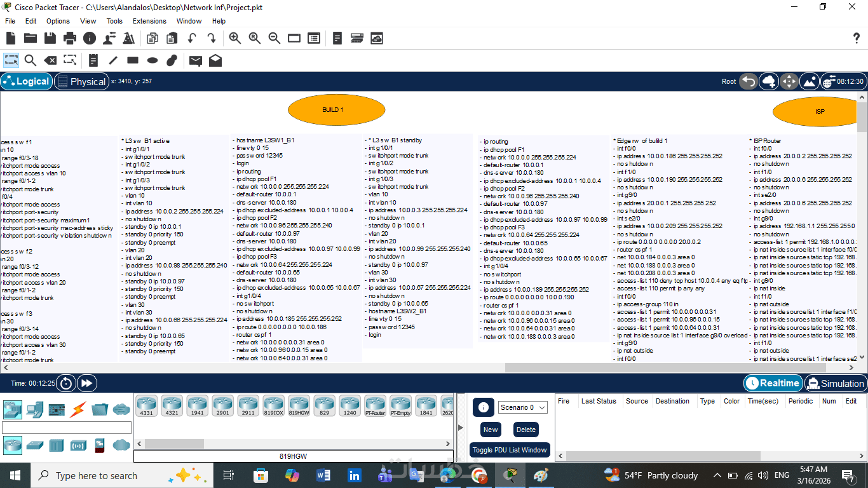868x488 pixels.
Task: Undo the last action
Action: coord(191,38)
